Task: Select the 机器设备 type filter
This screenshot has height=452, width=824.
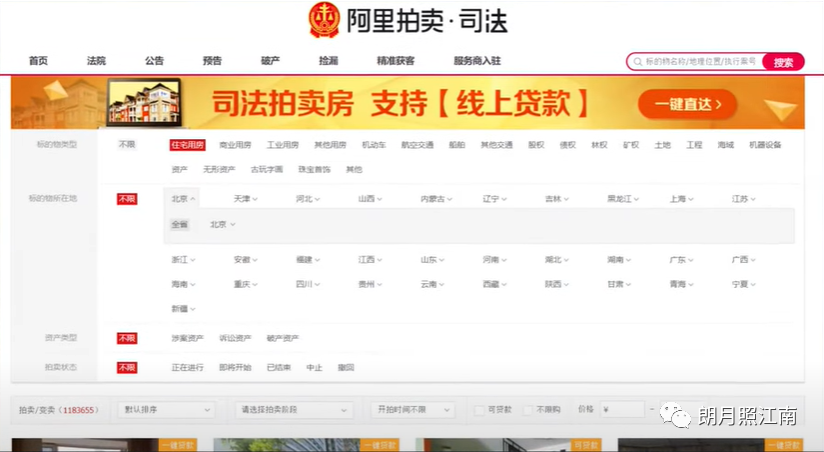Action: point(765,145)
